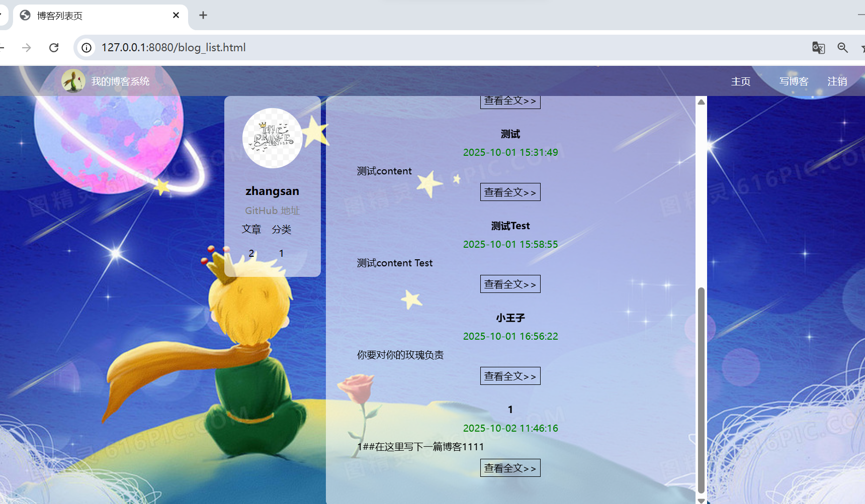Open a new browser tab with plus
This screenshot has height=504, width=865.
click(x=203, y=15)
